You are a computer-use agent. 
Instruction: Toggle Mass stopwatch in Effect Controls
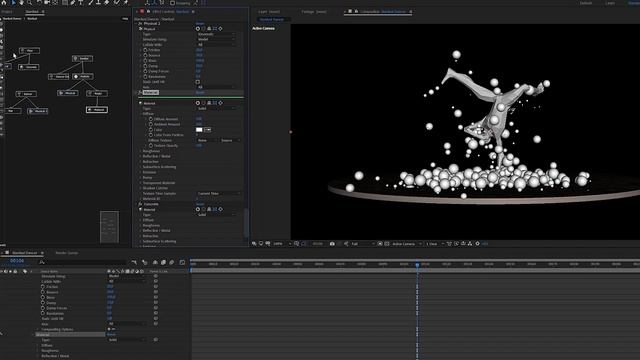[x=145, y=60]
